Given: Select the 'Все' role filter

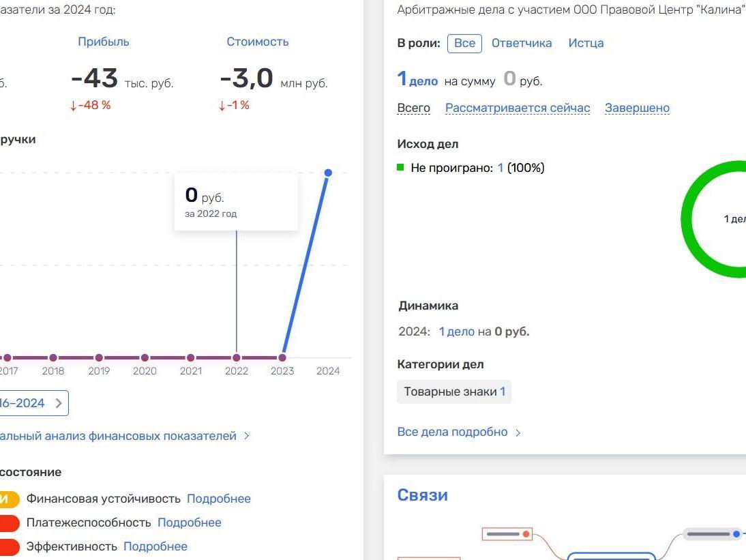Looking at the screenshot, I should click(x=464, y=43).
